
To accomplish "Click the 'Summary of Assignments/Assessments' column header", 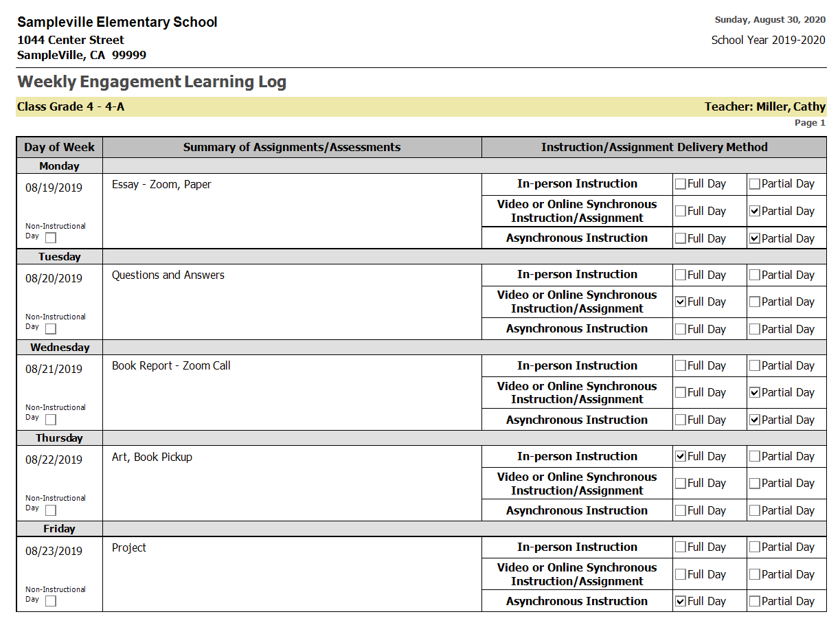I will coord(292,147).
